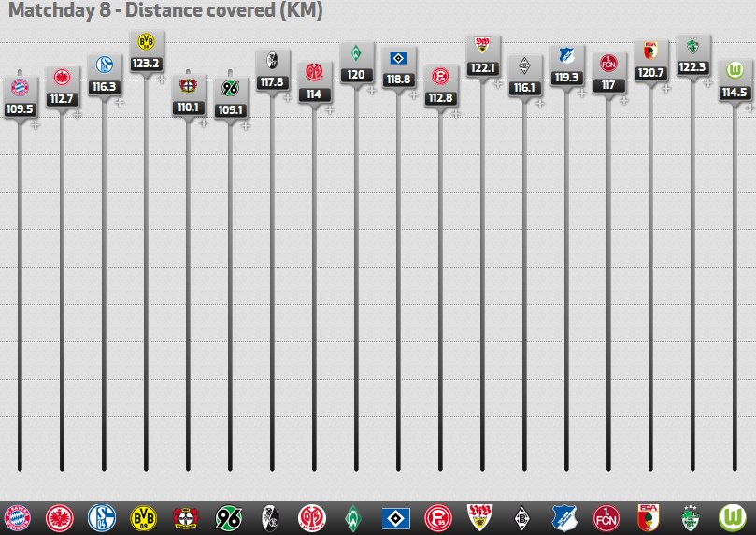Select the BVB 09 Dortmund logo in bottom bar
Screen dimensions: 756x535
[144, 517]
